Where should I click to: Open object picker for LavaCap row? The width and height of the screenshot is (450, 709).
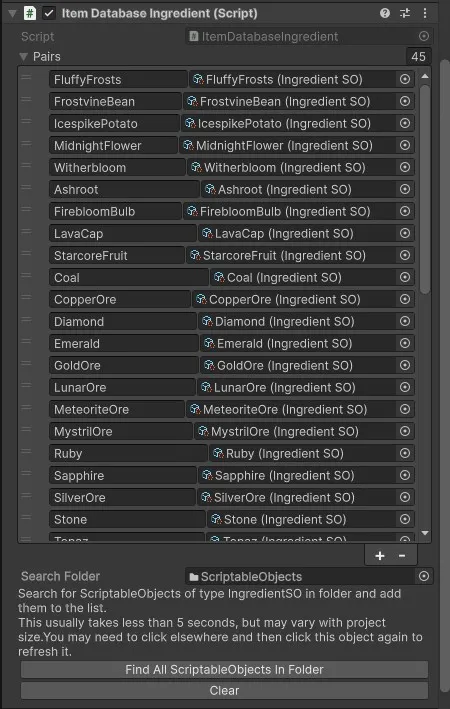405,233
